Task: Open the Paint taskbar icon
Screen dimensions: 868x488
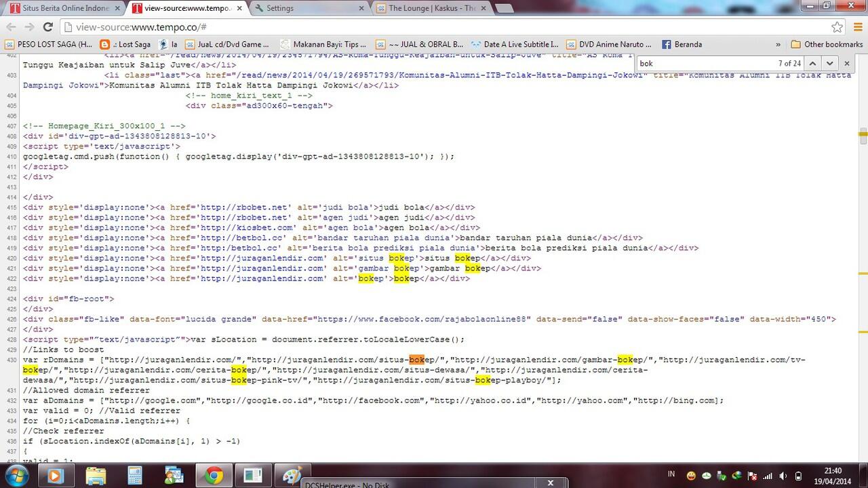Action: click(292, 476)
